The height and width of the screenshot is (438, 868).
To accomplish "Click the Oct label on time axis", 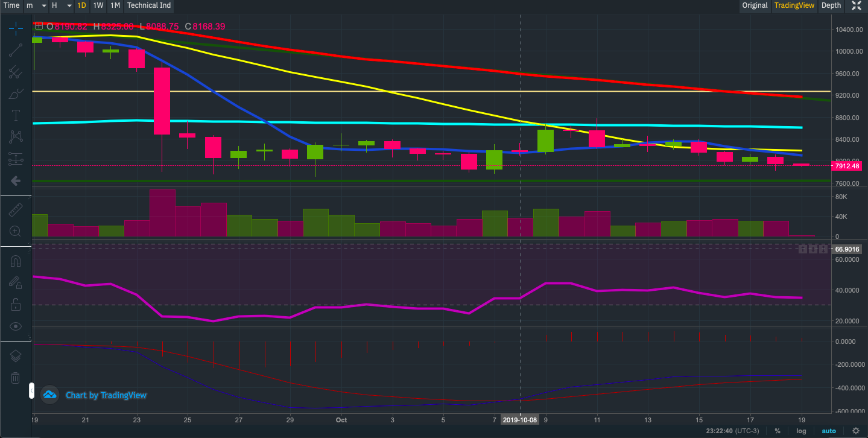I will tap(341, 419).
